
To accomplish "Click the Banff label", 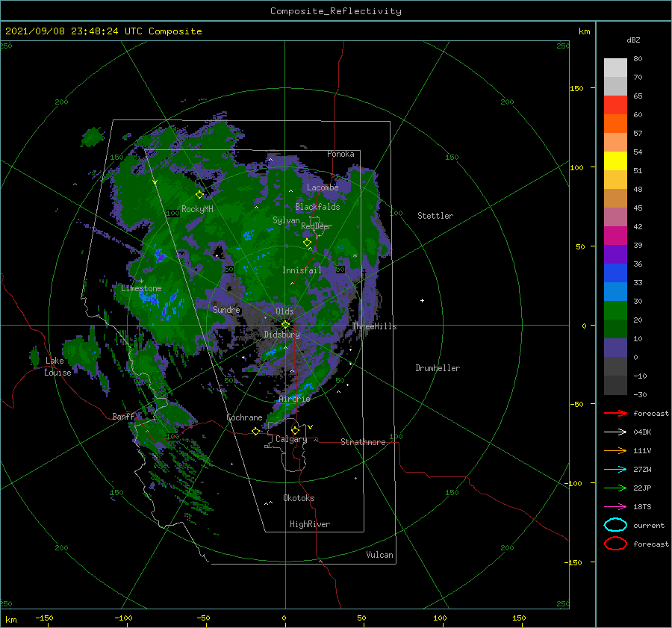I will [x=123, y=416].
